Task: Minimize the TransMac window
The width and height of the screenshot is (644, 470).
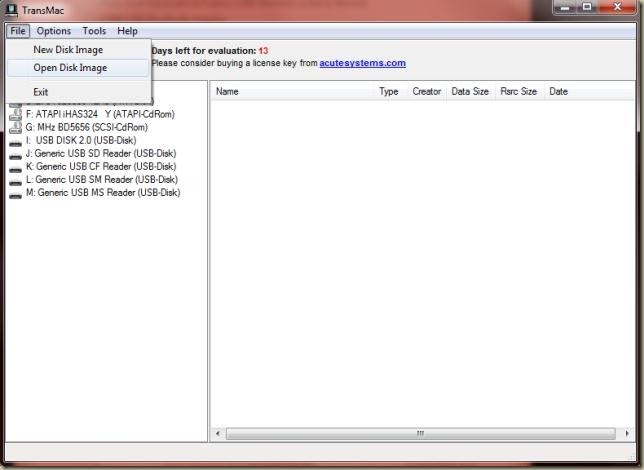Action: (x=566, y=7)
